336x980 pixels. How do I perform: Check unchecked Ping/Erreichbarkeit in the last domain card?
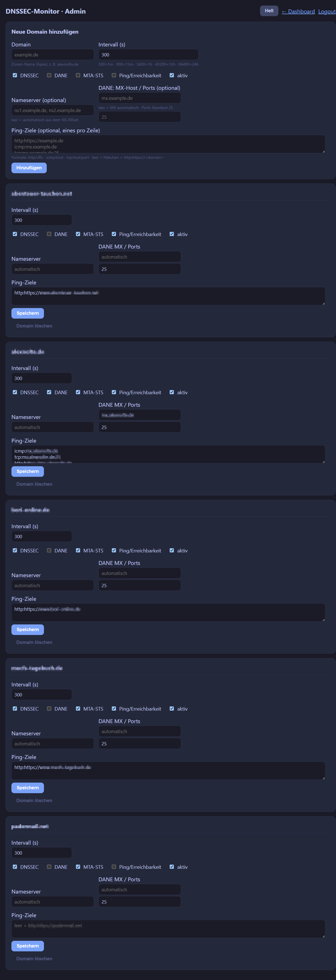[x=114, y=867]
